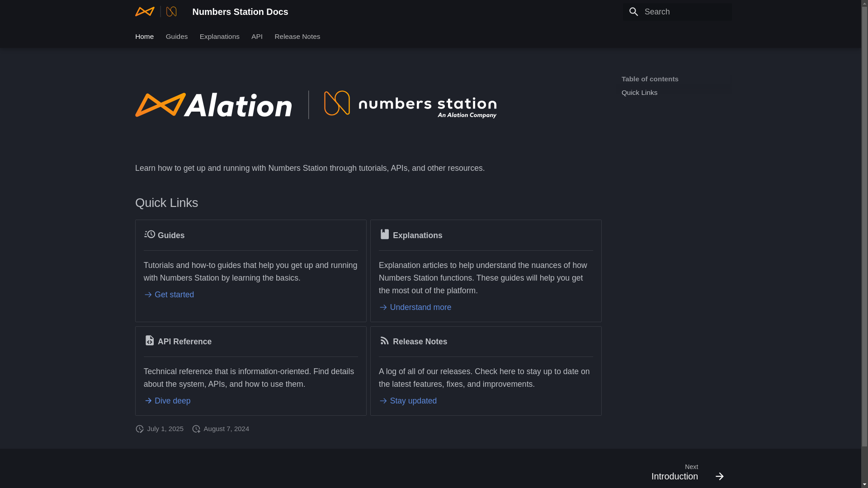
Task: Click the Guides card heading
Action: [171, 235]
